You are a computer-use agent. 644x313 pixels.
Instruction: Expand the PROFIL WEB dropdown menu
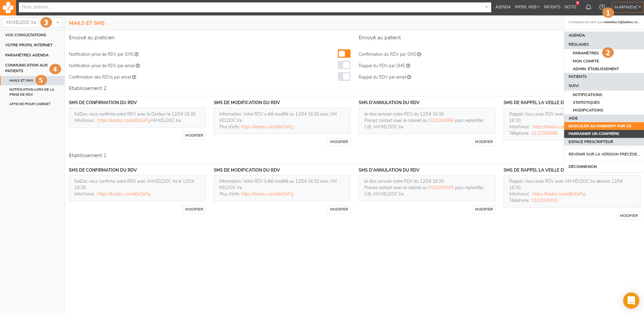point(527,7)
